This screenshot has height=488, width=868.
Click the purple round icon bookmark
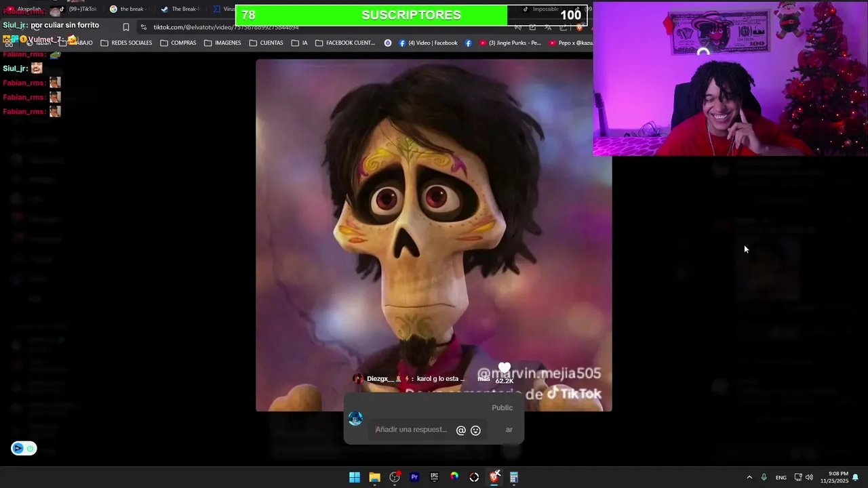tap(387, 43)
